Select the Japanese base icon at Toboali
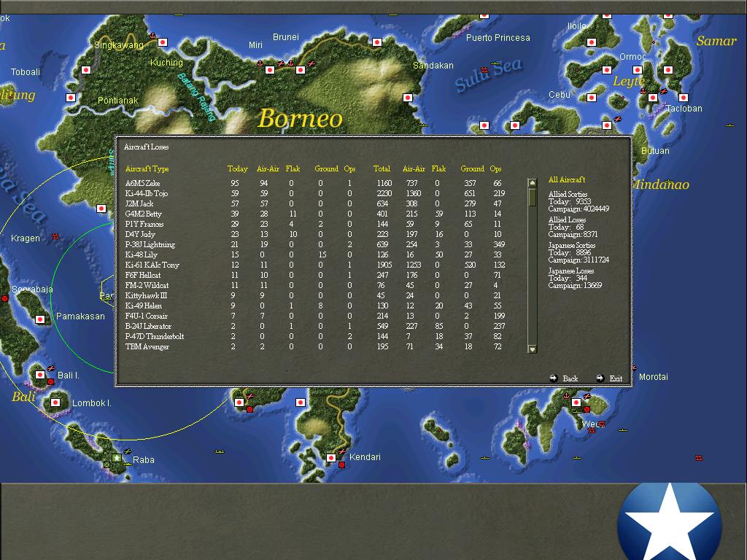 [86, 70]
